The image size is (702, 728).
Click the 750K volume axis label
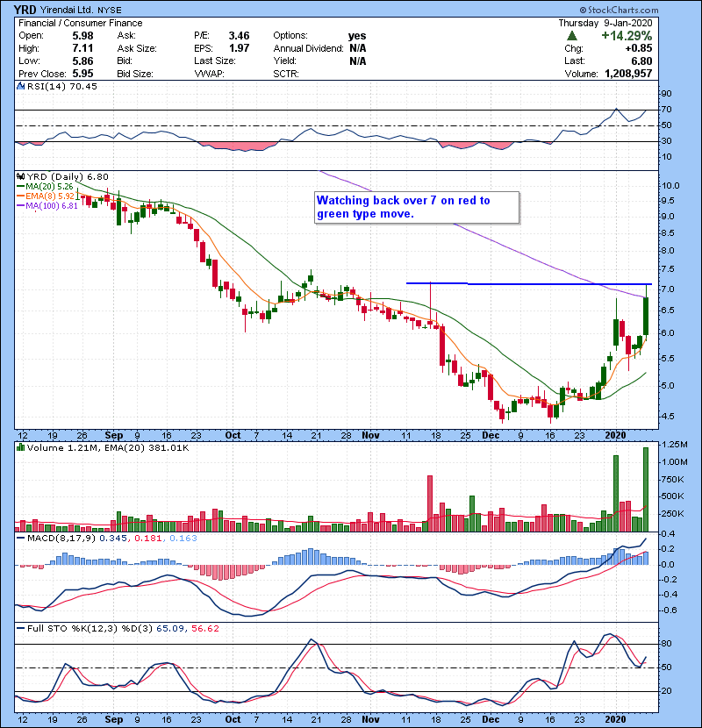[x=673, y=480]
